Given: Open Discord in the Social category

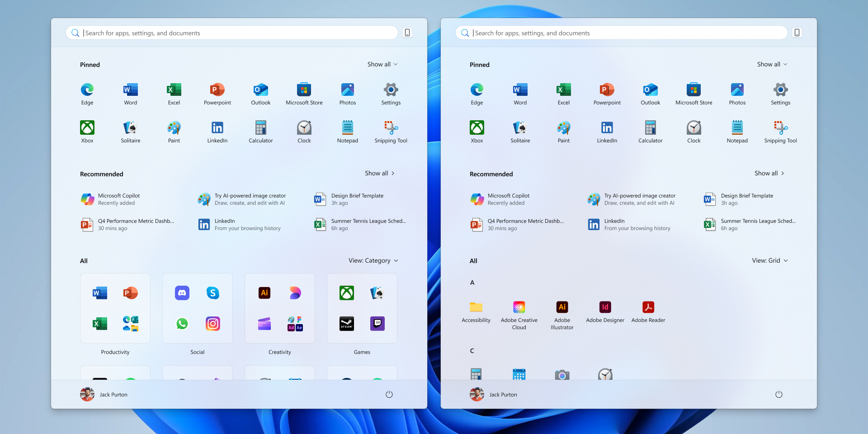Looking at the screenshot, I should pyautogui.click(x=182, y=293).
